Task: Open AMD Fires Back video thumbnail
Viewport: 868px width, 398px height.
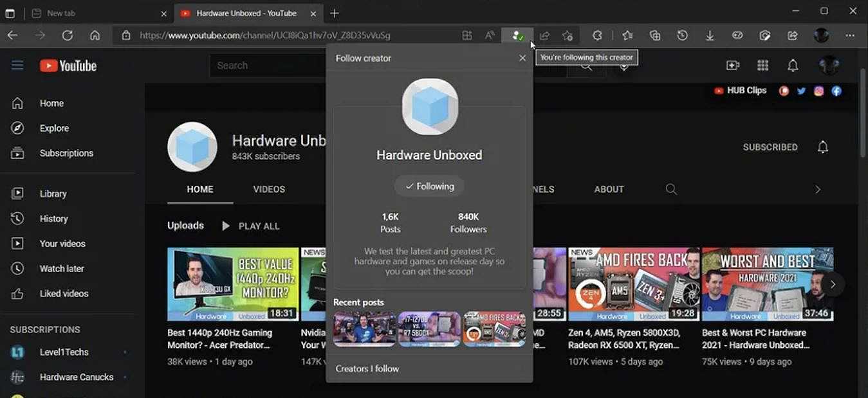Action: [x=634, y=284]
